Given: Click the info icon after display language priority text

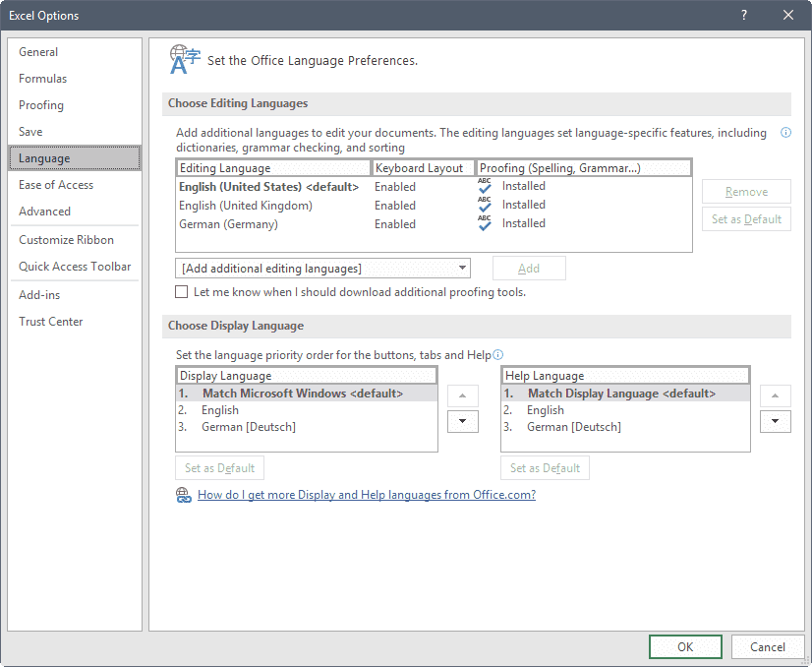Looking at the screenshot, I should pos(499,354).
